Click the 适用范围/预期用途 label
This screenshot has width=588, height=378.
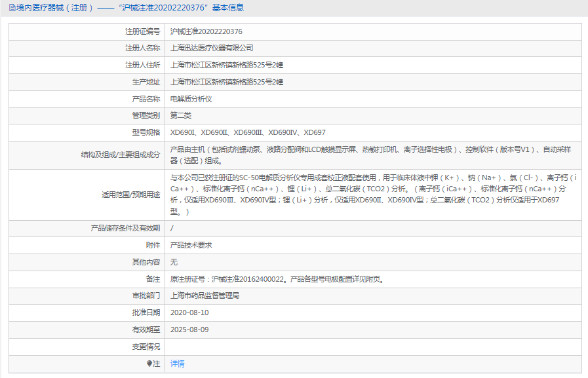(131, 195)
